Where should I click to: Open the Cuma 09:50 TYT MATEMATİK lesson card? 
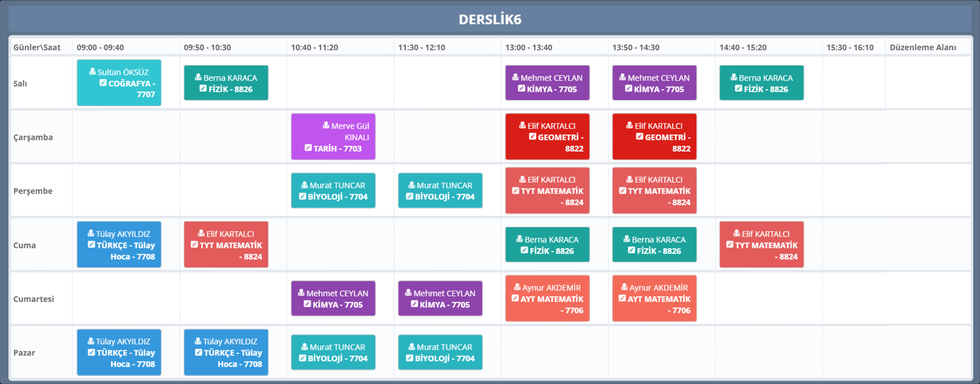tap(226, 245)
